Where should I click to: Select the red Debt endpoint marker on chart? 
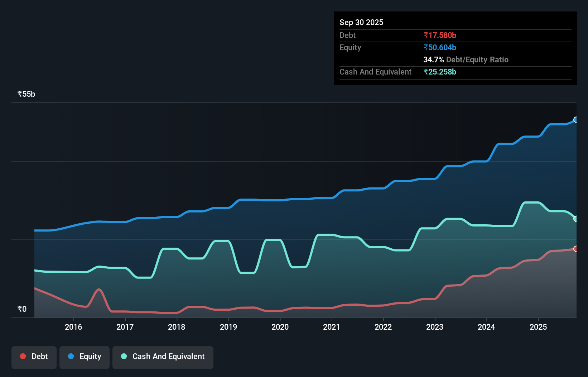pyautogui.click(x=576, y=249)
